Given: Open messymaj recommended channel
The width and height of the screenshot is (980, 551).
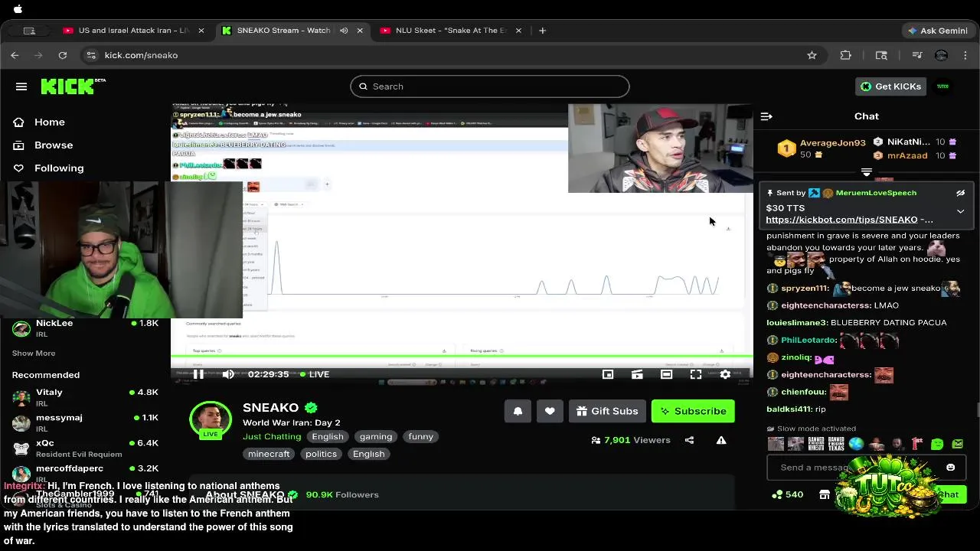Looking at the screenshot, I should tap(85, 423).
